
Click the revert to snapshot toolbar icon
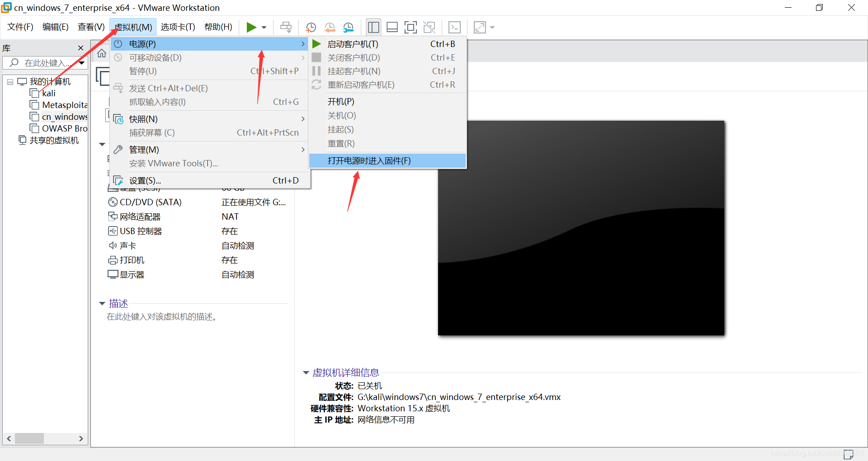pos(330,27)
